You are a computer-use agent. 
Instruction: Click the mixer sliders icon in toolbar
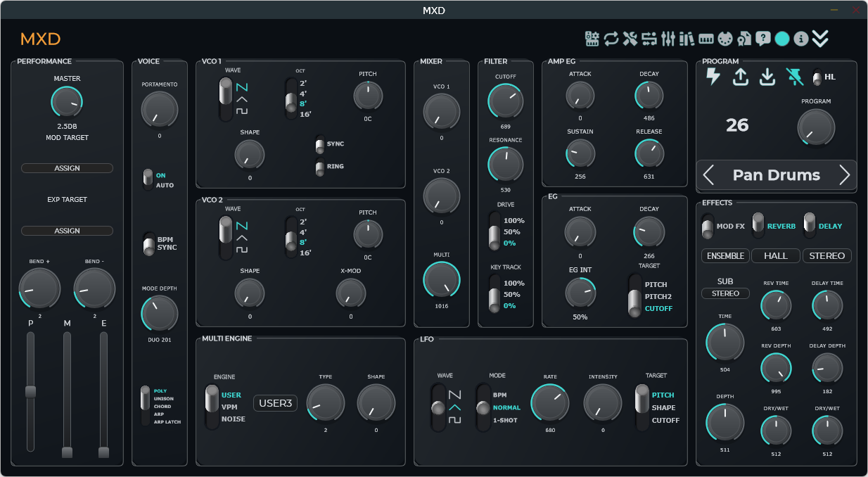pos(668,39)
